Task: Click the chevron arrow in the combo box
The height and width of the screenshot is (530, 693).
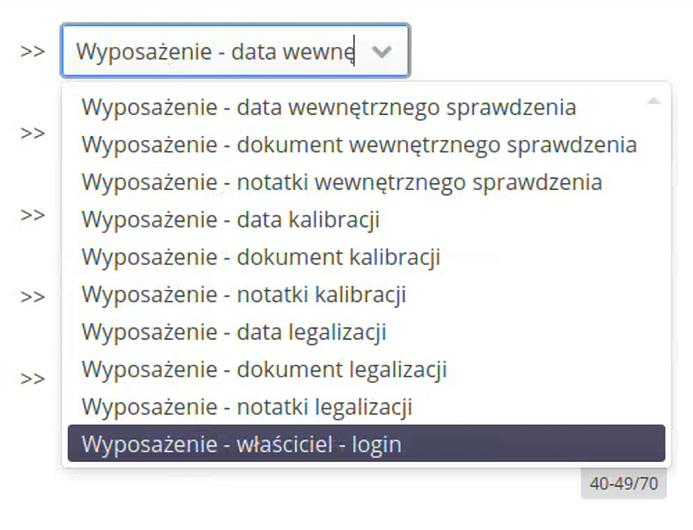Action: pos(381,52)
